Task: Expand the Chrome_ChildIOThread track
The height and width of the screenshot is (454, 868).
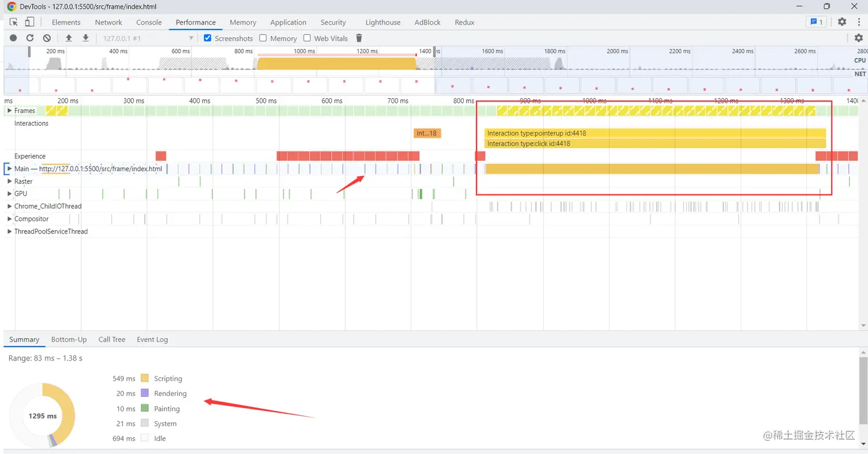Action: [x=9, y=206]
